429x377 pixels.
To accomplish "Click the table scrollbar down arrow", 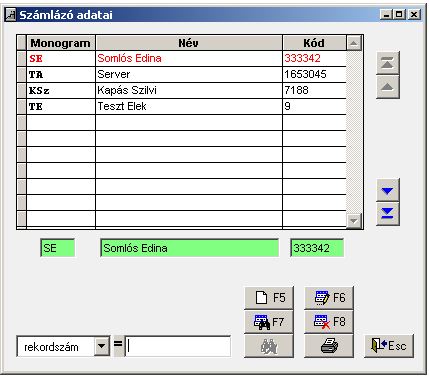I will coord(354,221).
